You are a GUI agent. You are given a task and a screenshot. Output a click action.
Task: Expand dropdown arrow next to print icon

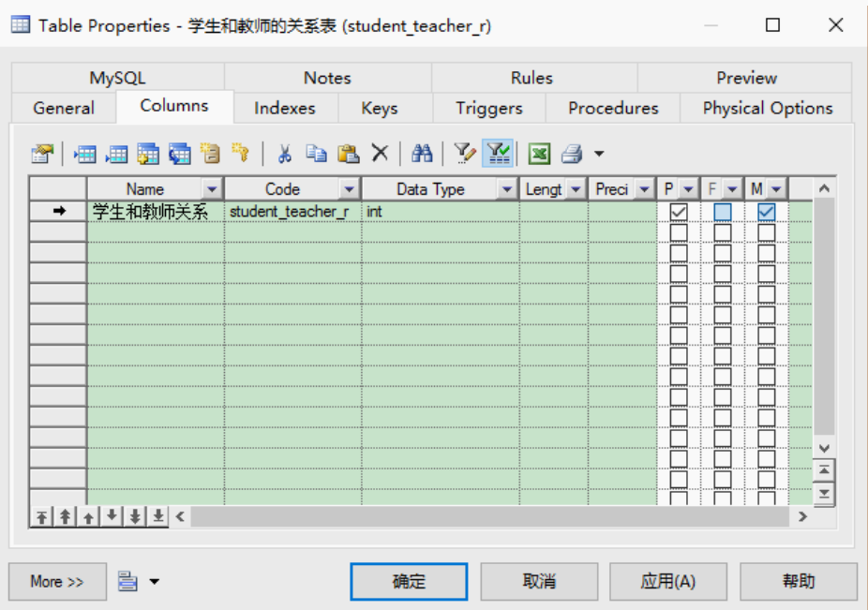click(599, 154)
